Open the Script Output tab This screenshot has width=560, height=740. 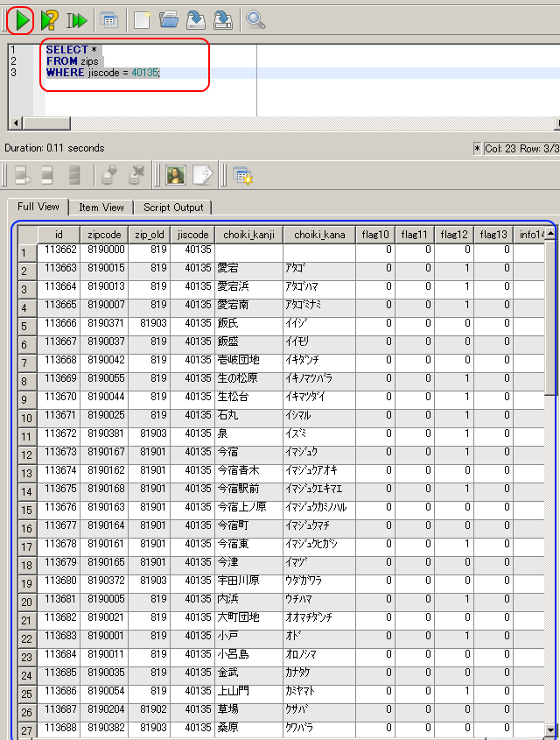pyautogui.click(x=173, y=208)
